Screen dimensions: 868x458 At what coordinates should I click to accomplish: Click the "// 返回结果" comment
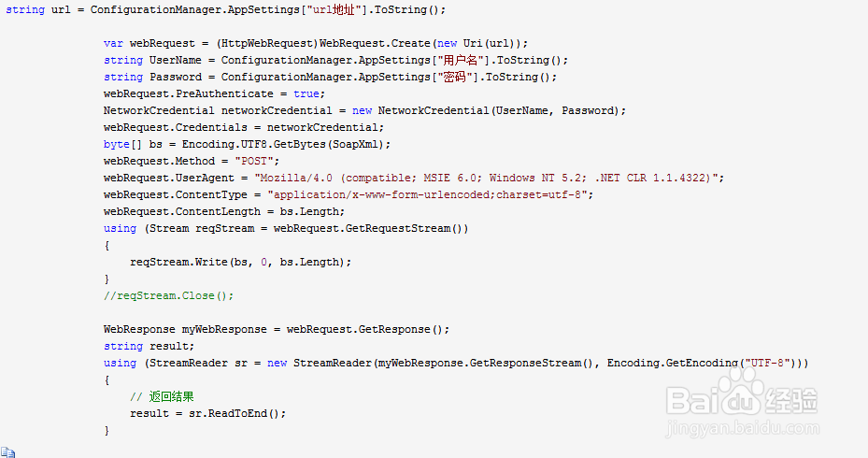click(x=162, y=396)
